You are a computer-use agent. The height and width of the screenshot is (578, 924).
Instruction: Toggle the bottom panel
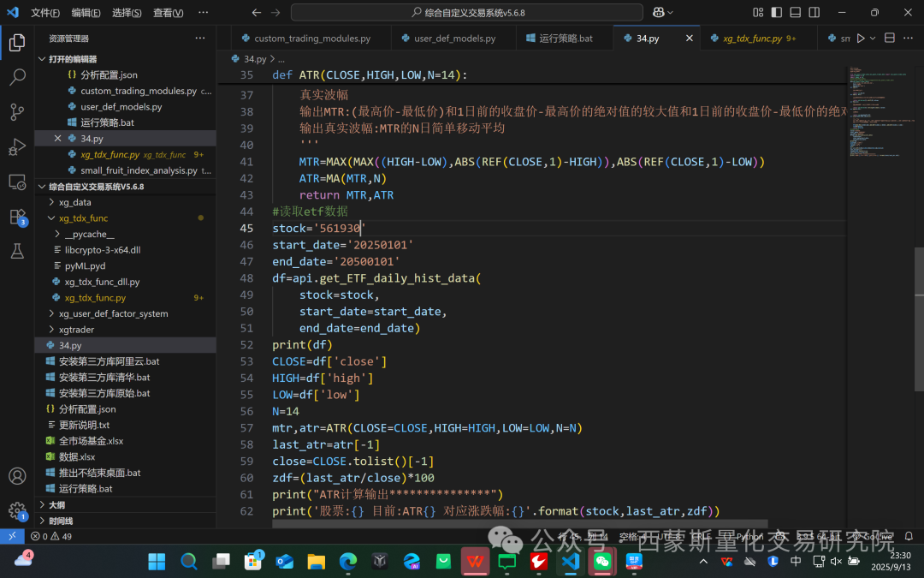pos(796,12)
